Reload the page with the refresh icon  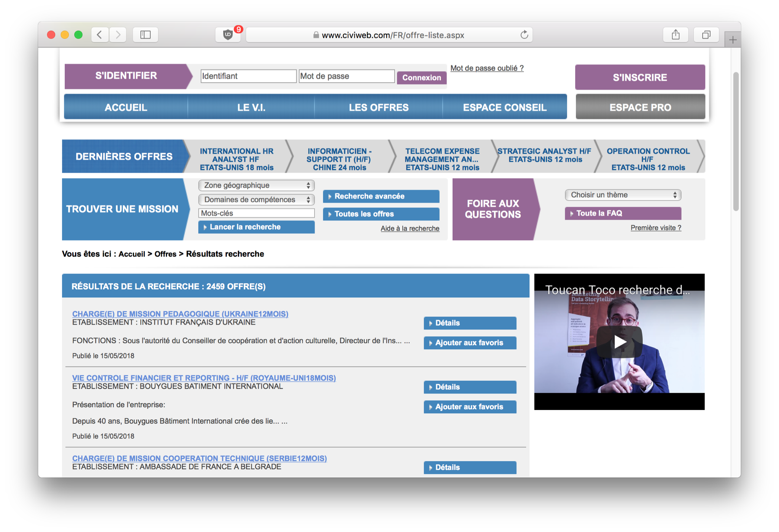pyautogui.click(x=524, y=35)
